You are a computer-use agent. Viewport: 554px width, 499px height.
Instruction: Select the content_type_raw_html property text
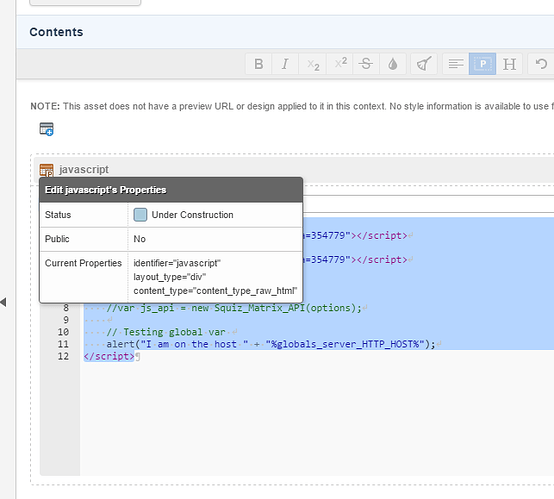coord(215,291)
